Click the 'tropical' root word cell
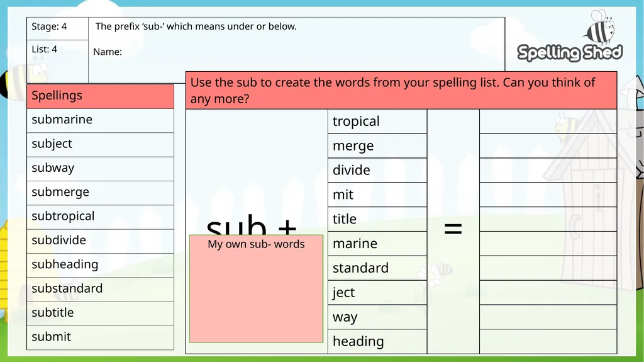Image resolution: width=644 pixels, height=362 pixels. coord(377,122)
